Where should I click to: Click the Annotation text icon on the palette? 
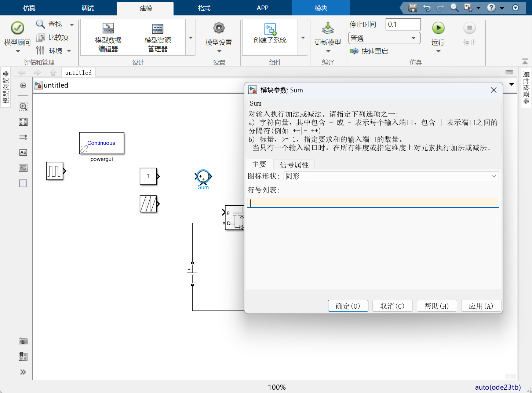[23, 153]
